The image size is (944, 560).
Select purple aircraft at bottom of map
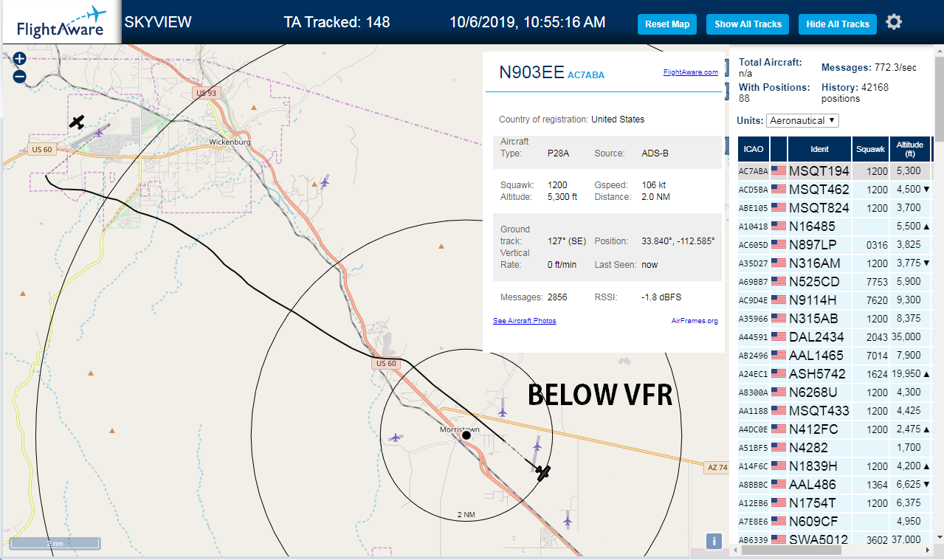pyautogui.click(x=567, y=521)
